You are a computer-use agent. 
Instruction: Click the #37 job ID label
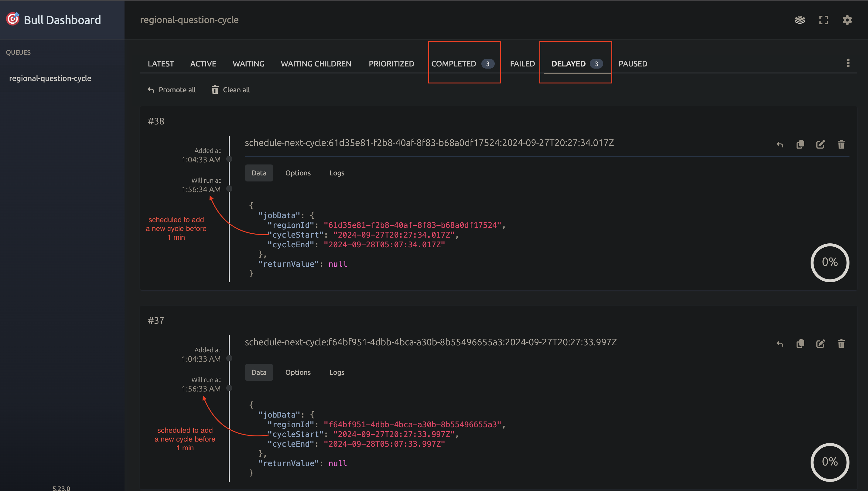156,321
